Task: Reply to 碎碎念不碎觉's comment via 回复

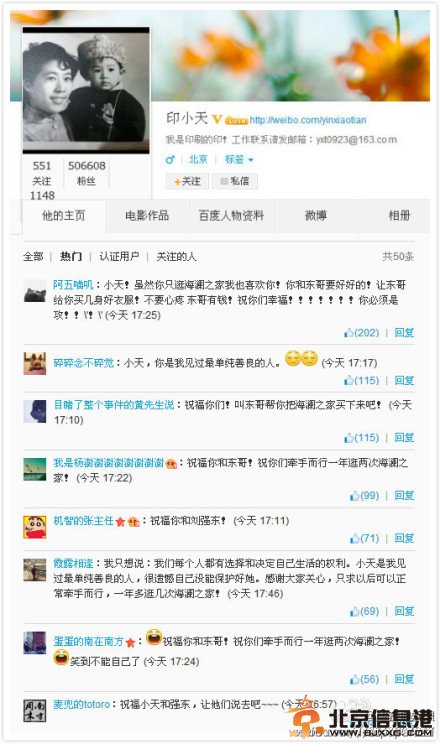Action: pyautogui.click(x=404, y=380)
